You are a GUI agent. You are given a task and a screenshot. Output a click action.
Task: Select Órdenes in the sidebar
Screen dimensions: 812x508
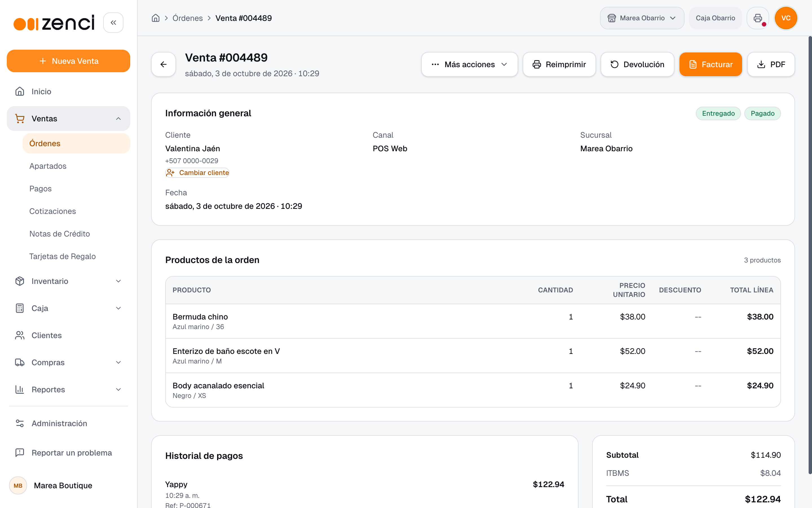point(76,143)
